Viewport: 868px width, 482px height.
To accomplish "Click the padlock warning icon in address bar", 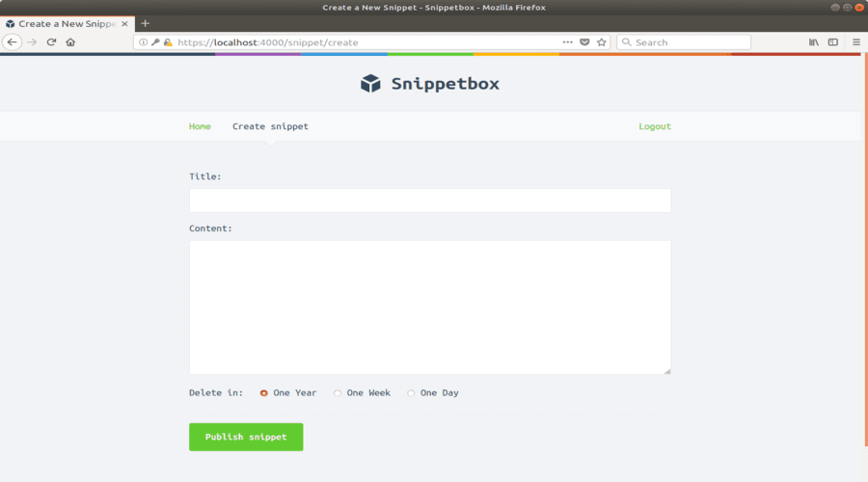I will [168, 42].
